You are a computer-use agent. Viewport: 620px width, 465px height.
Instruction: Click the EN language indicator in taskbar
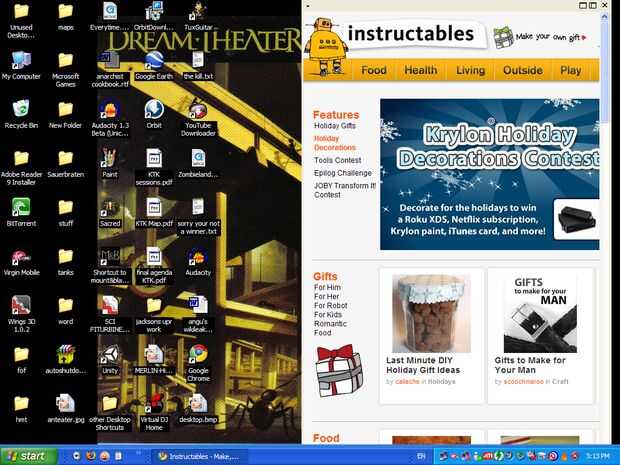(x=421, y=456)
